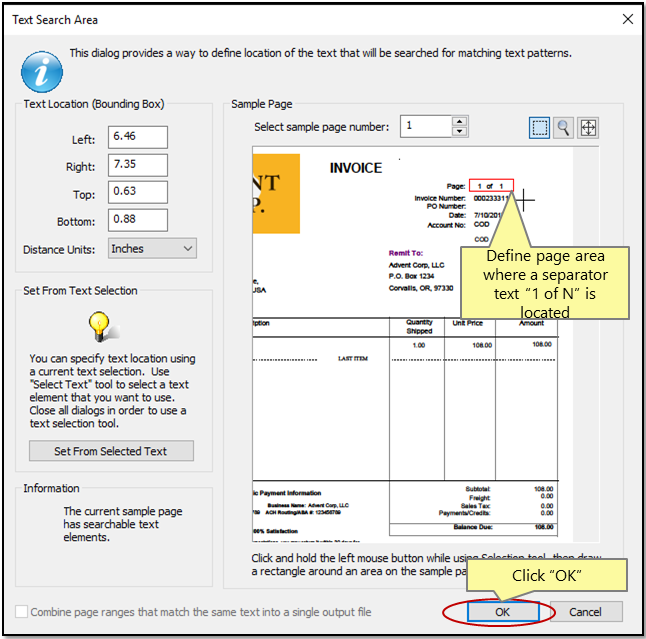Screen dimensions: 646x639
Task: Open the Distance Units dropdown
Action: pos(152,248)
